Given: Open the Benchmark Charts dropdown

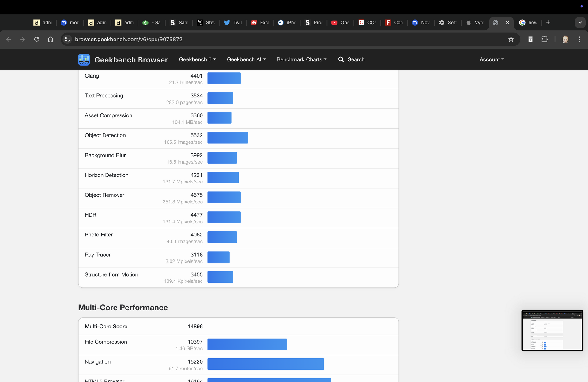Looking at the screenshot, I should (301, 59).
